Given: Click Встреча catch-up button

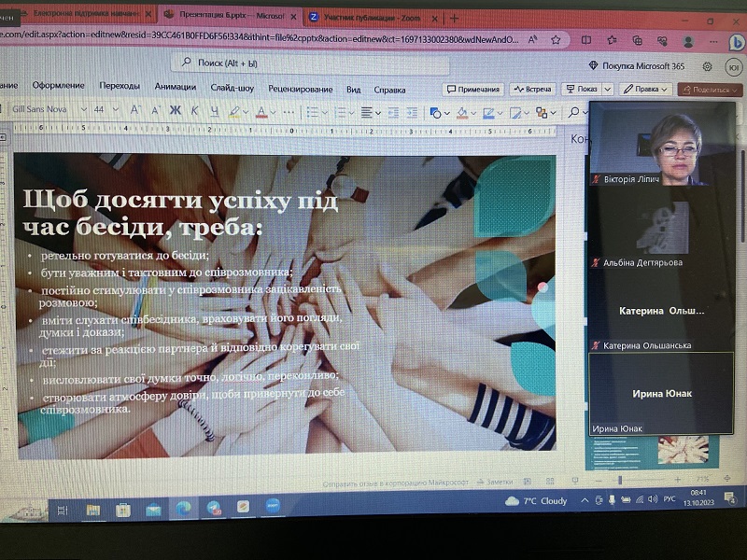Looking at the screenshot, I should coord(533,89).
